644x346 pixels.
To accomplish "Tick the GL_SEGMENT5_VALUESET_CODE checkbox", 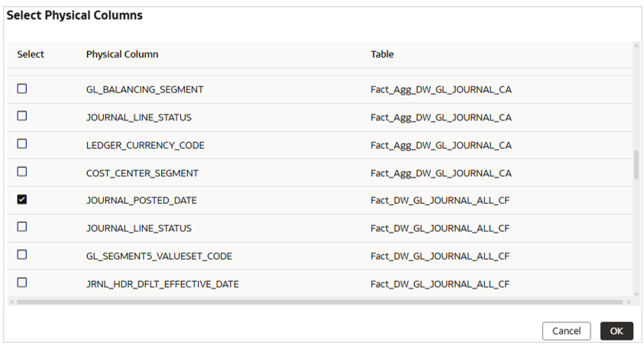I will click(22, 255).
